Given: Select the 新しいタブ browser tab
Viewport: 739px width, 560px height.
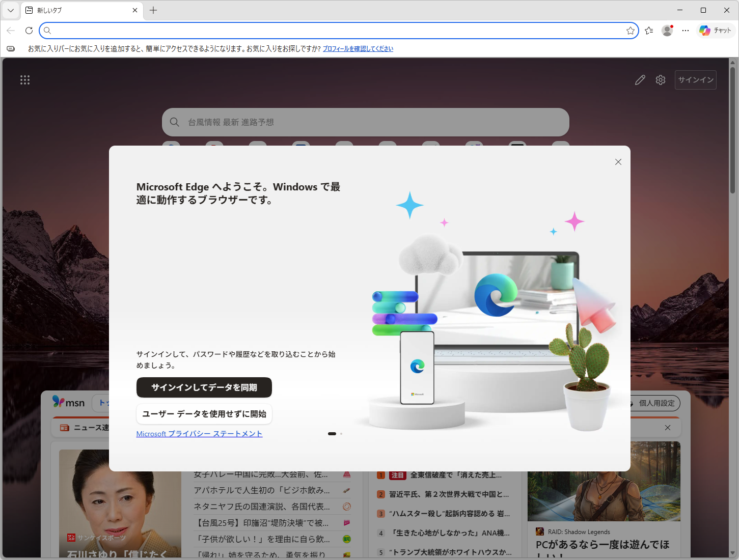Looking at the screenshot, I should click(81, 10).
